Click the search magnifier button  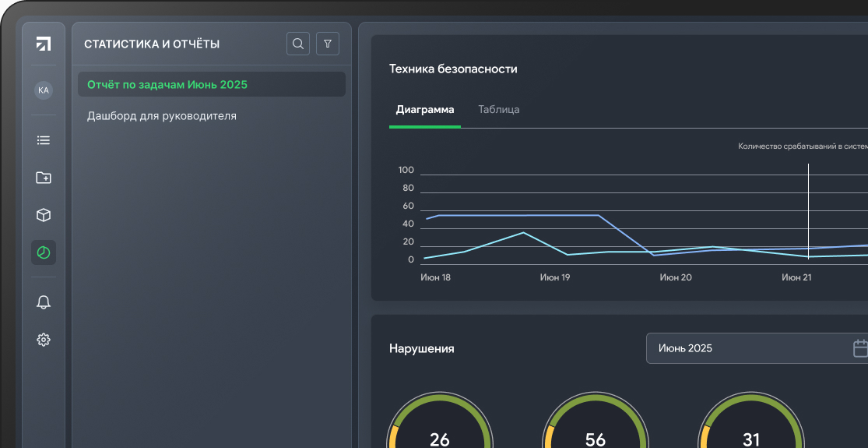pos(298,44)
